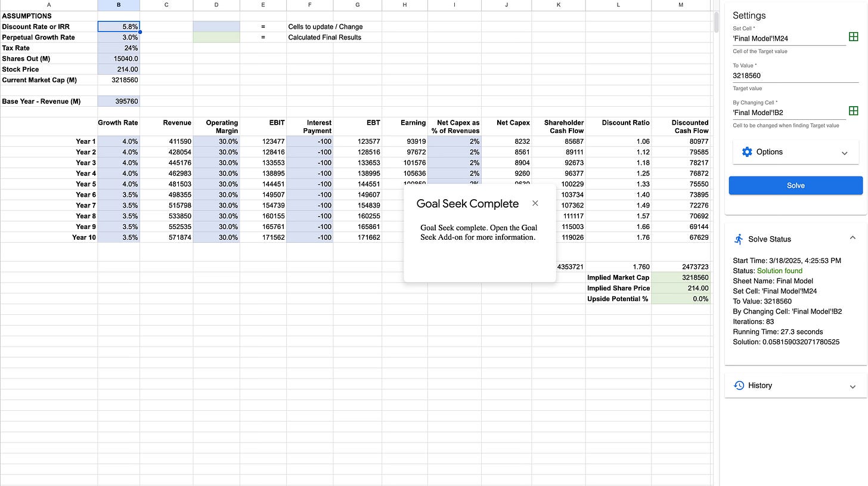Select Year 9 discount ratio 1.66
Image resolution: width=868 pixels, height=486 pixels.
(x=618, y=227)
